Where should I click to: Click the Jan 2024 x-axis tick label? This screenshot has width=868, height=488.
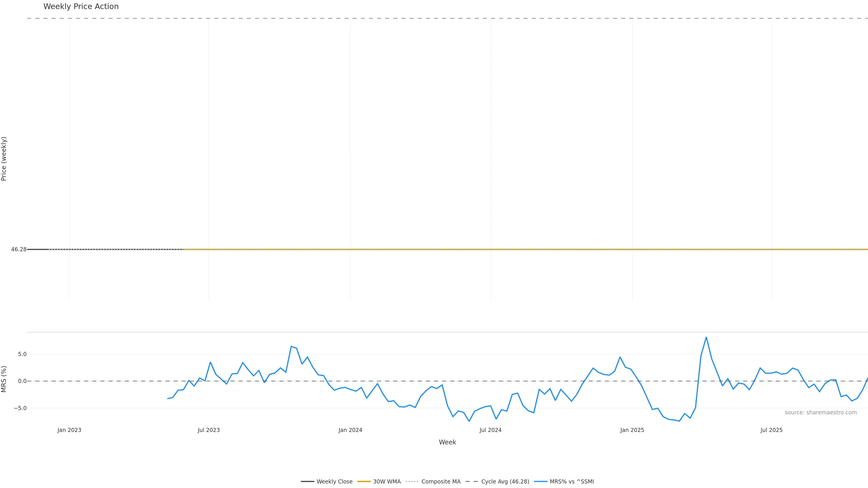350,430
